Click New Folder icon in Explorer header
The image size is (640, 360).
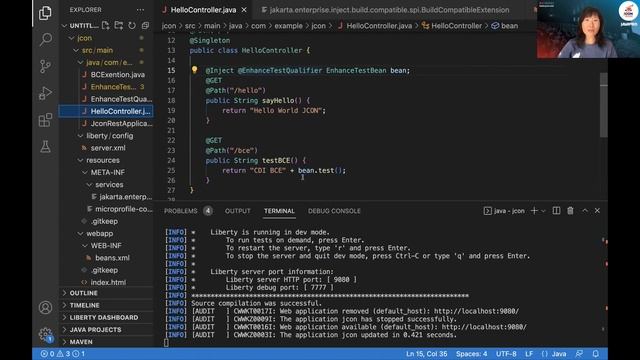click(x=119, y=25)
